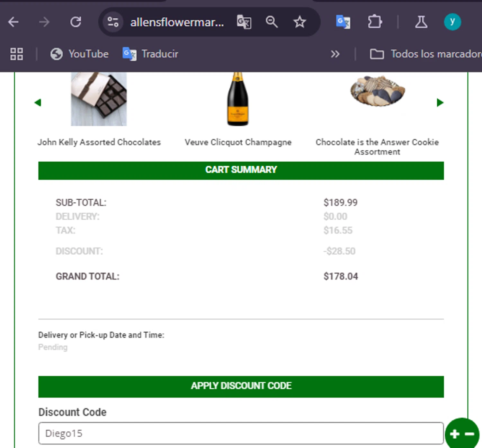The height and width of the screenshot is (448, 482).
Task: Select the $0.00 delivery value
Action: (x=335, y=216)
